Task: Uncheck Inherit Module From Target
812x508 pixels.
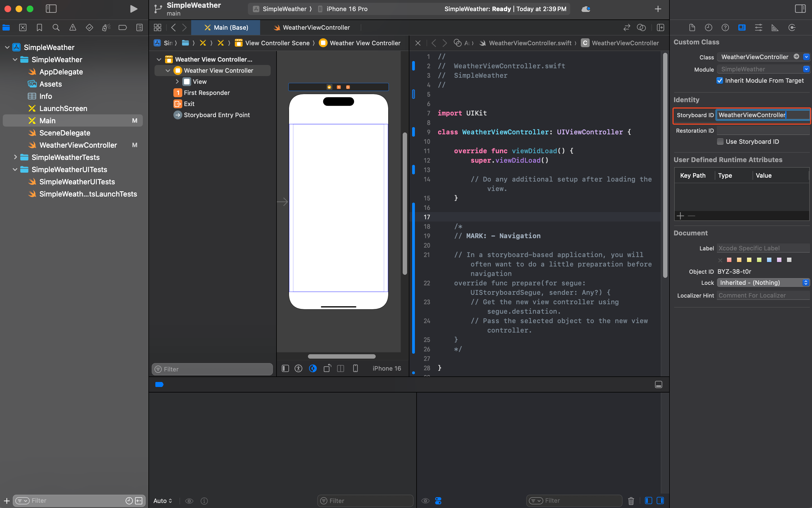Action: (x=719, y=81)
